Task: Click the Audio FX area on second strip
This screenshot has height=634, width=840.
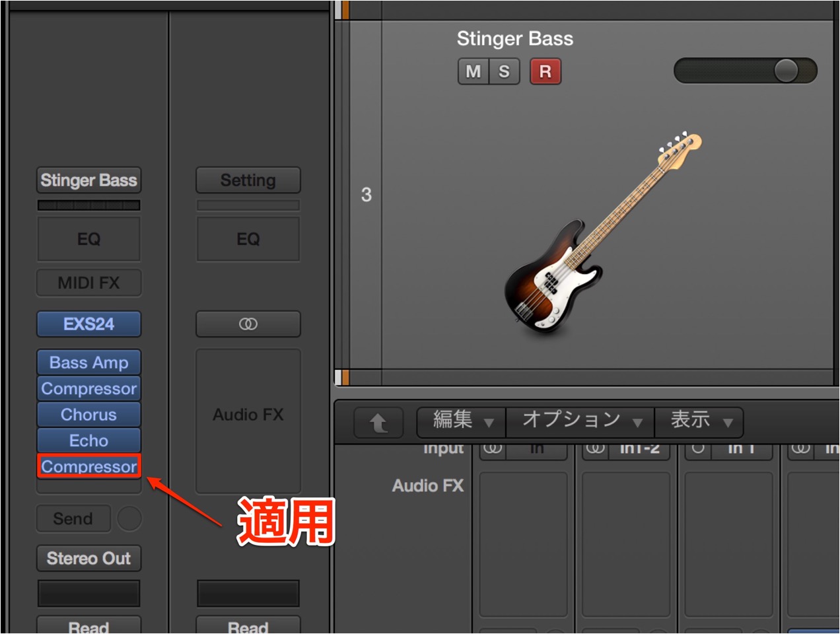Action: (248, 421)
